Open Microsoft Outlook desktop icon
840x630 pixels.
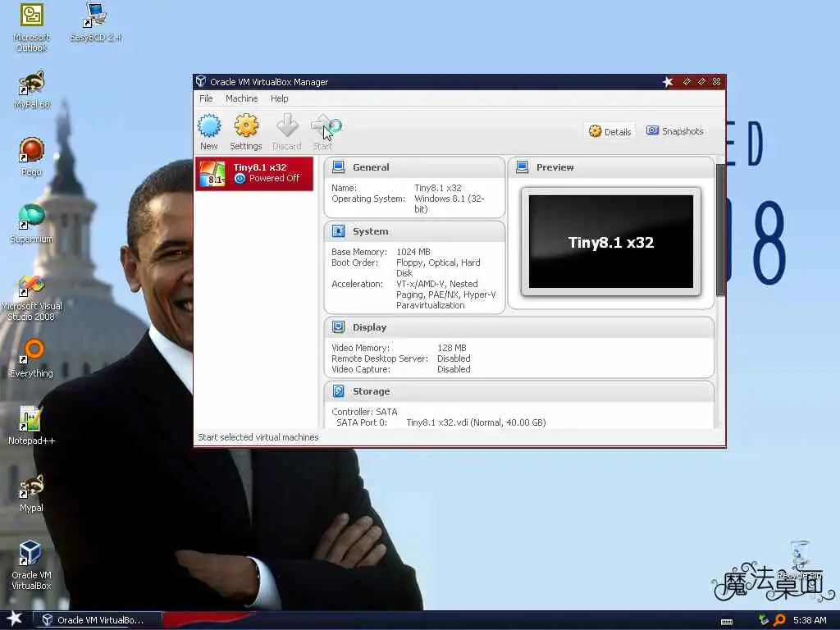click(x=32, y=28)
